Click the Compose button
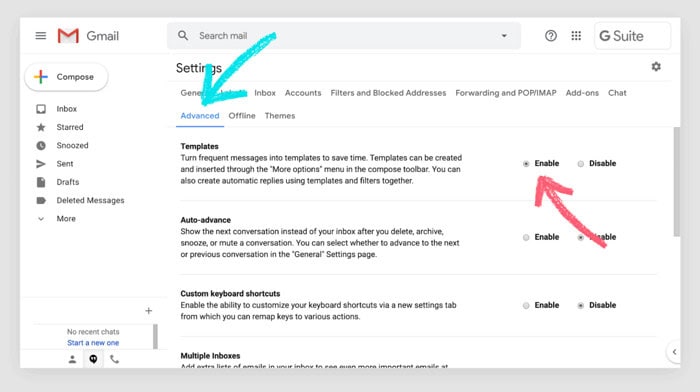Viewport: 700px width, 392px height. pos(66,77)
